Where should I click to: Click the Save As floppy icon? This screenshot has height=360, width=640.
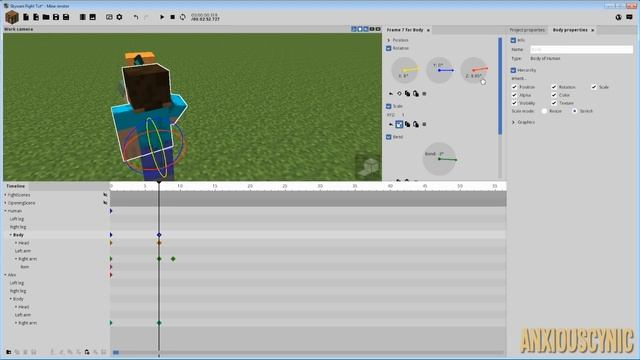pos(66,17)
